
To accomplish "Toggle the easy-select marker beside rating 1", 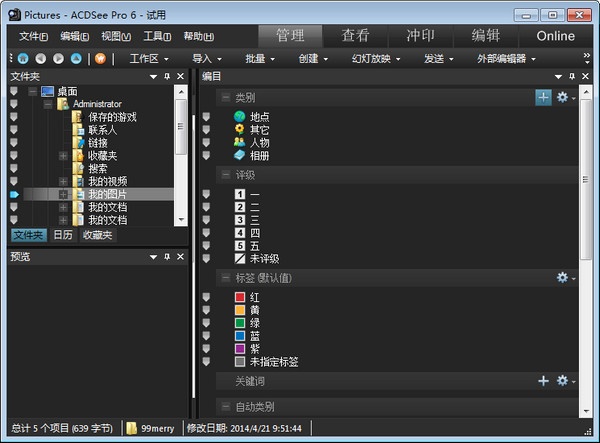I will (206, 195).
